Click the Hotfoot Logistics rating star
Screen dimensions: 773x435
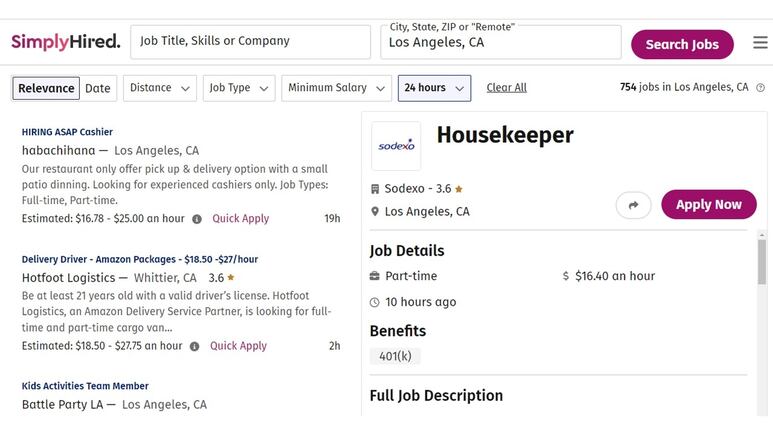coord(231,278)
